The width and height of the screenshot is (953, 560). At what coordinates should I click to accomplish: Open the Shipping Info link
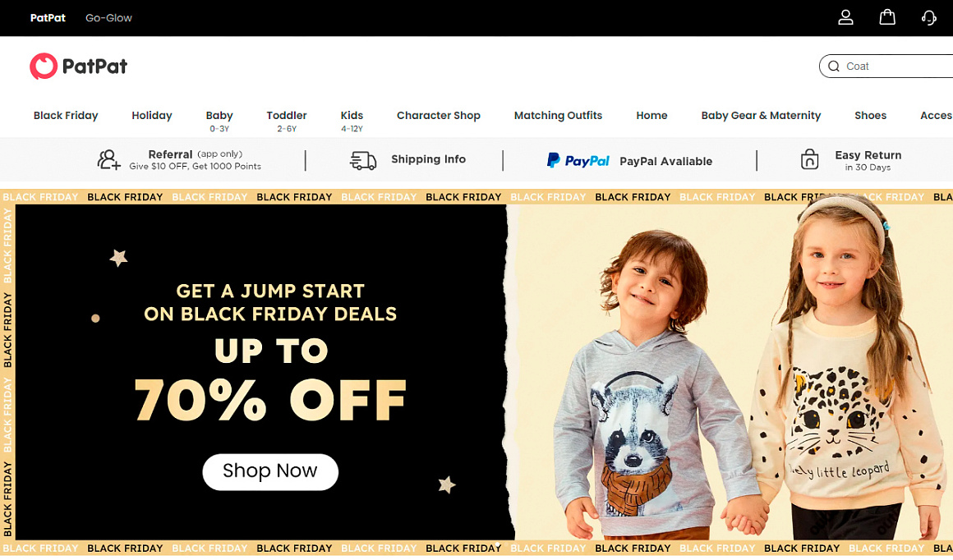pos(429,159)
